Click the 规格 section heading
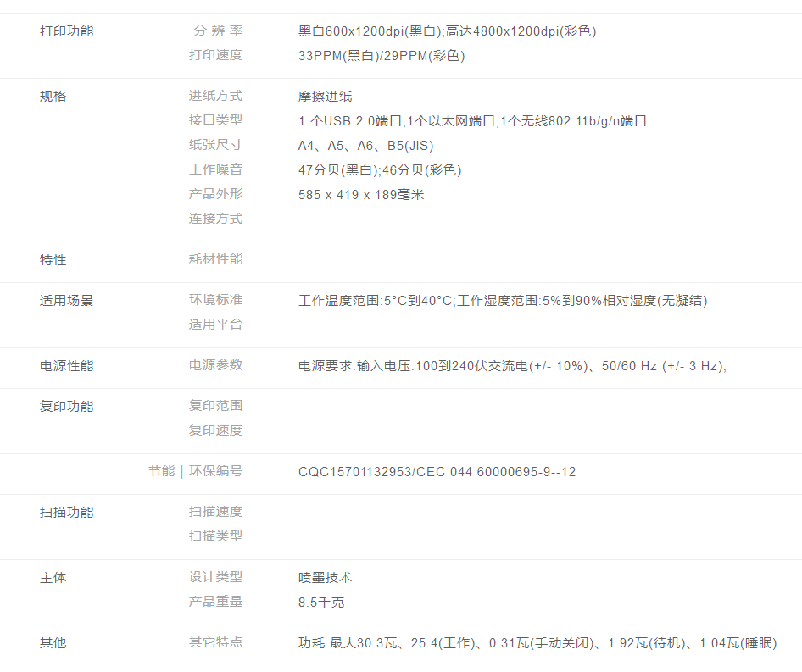This screenshot has height=672, width=802. 53,97
